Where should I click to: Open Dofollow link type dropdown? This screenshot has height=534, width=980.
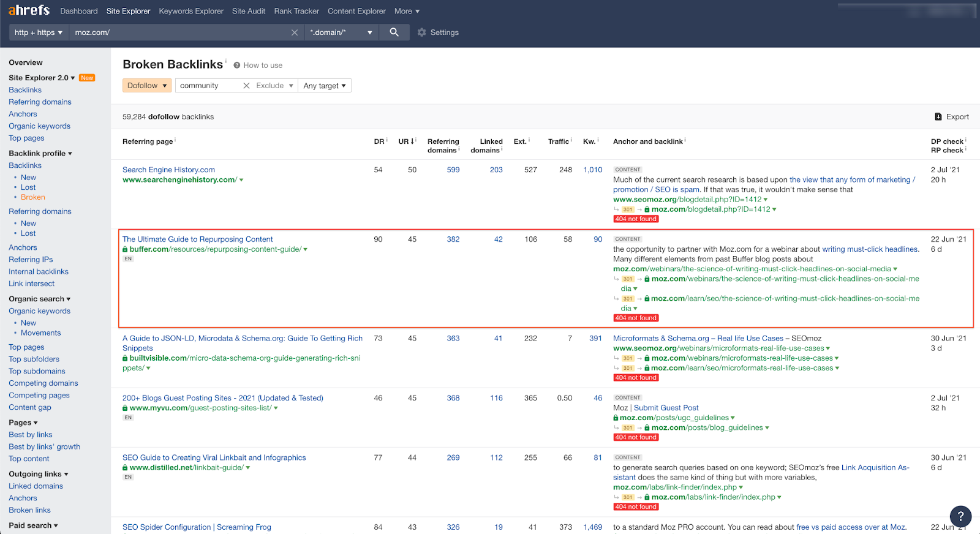click(x=147, y=86)
